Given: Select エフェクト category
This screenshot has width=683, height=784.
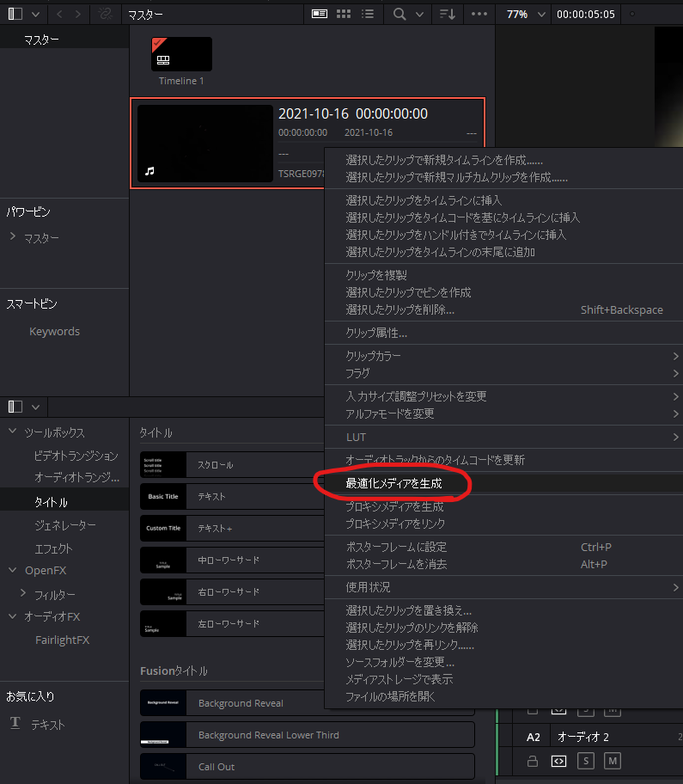Looking at the screenshot, I should click(x=53, y=548).
